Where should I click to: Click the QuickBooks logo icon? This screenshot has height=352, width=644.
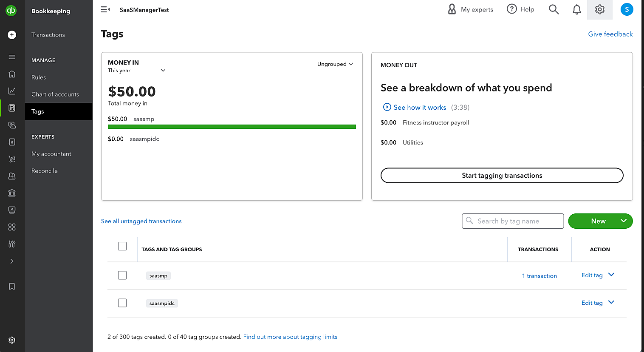coord(11,11)
